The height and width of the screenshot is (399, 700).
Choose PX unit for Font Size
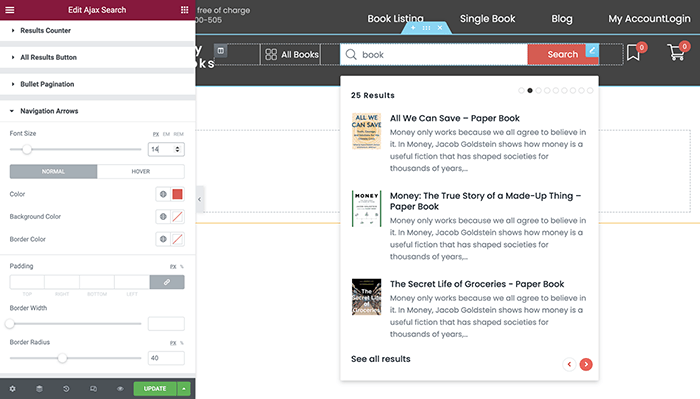(156, 134)
